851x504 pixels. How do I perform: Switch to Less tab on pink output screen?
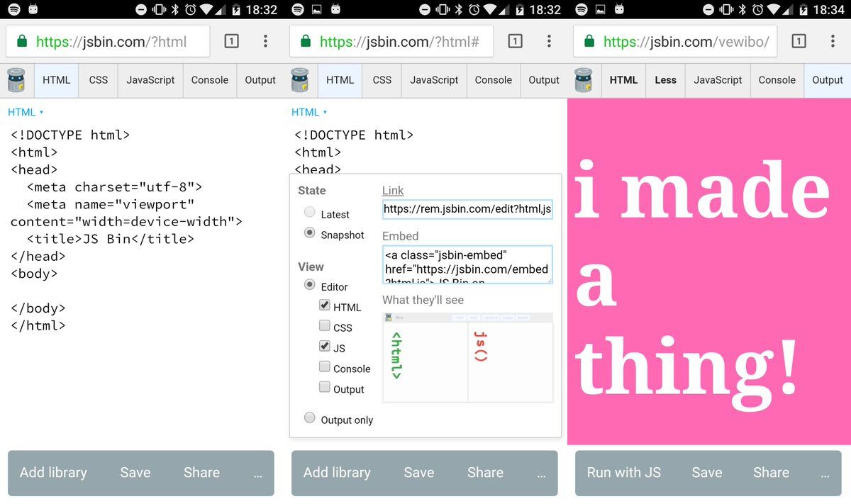665,80
